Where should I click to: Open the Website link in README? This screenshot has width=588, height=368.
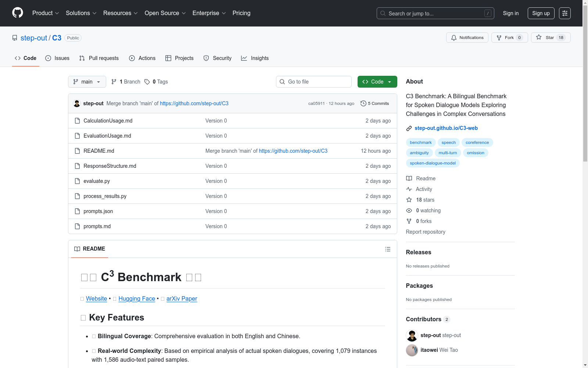96,299
